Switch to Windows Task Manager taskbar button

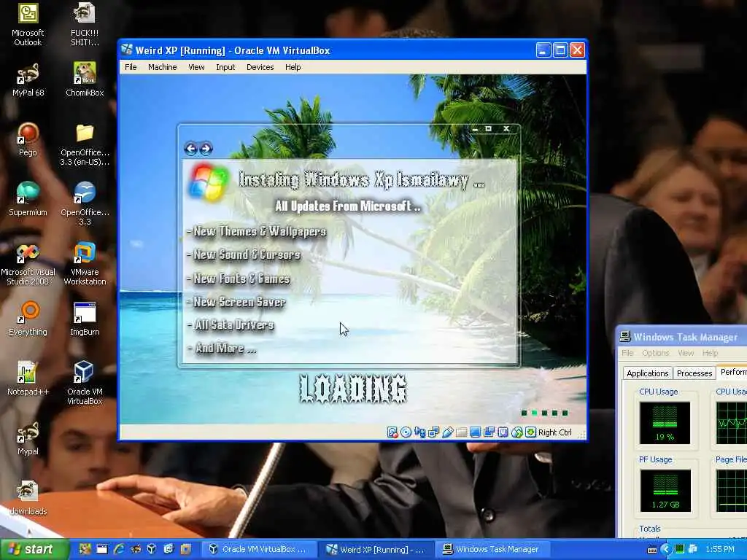tap(492, 549)
